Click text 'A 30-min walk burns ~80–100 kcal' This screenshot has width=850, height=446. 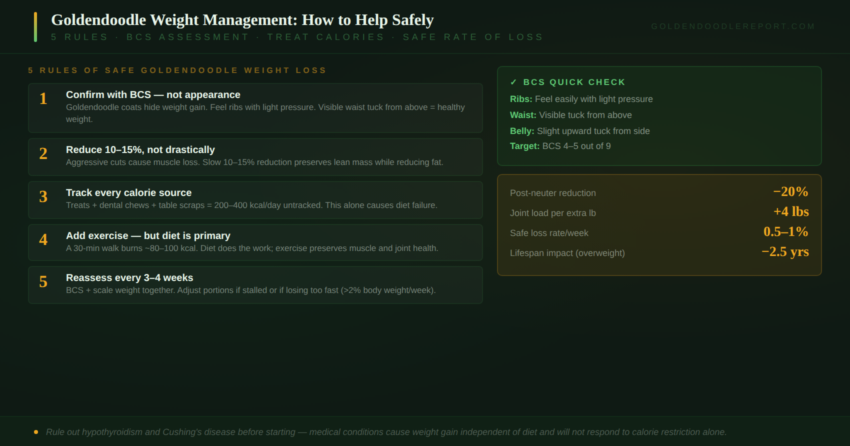click(133, 248)
